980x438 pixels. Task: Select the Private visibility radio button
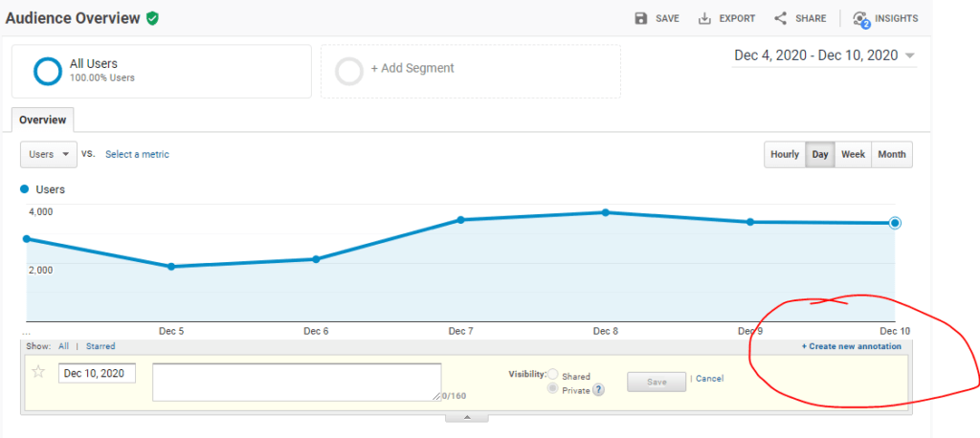click(x=553, y=389)
